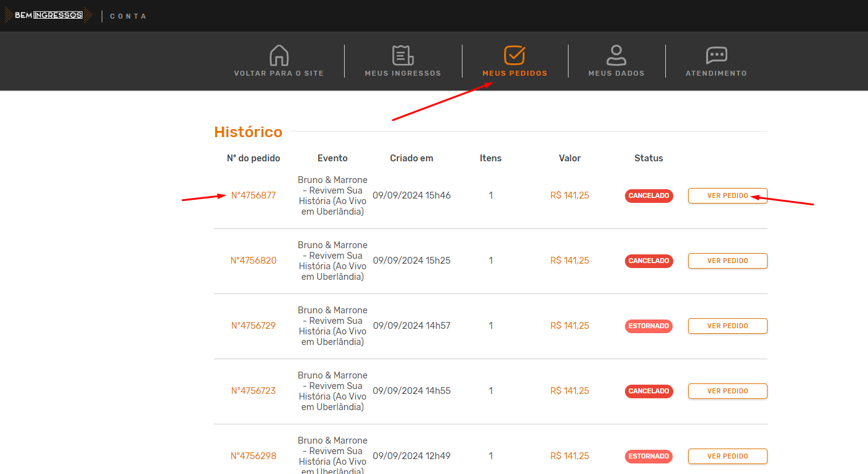868x474 pixels.
Task: Click the checkmark icon for Meus Pedidos
Action: coord(515,55)
